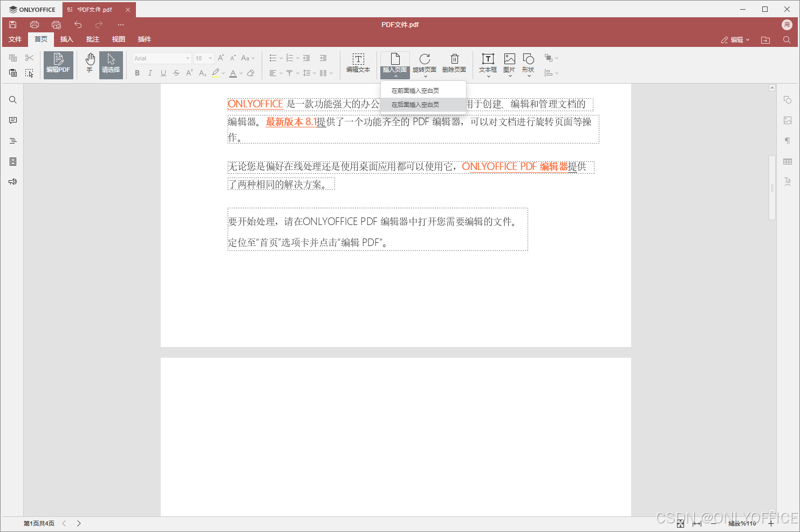Insert a 图片 image

click(509, 65)
